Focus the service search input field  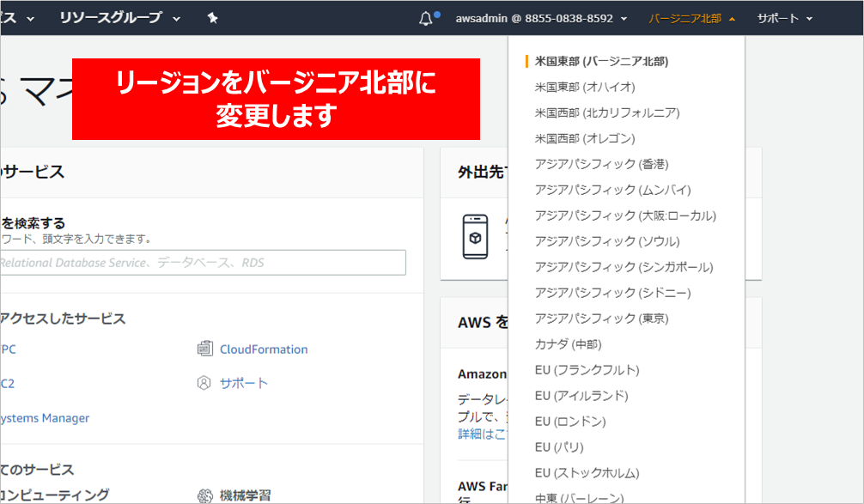pos(201,263)
